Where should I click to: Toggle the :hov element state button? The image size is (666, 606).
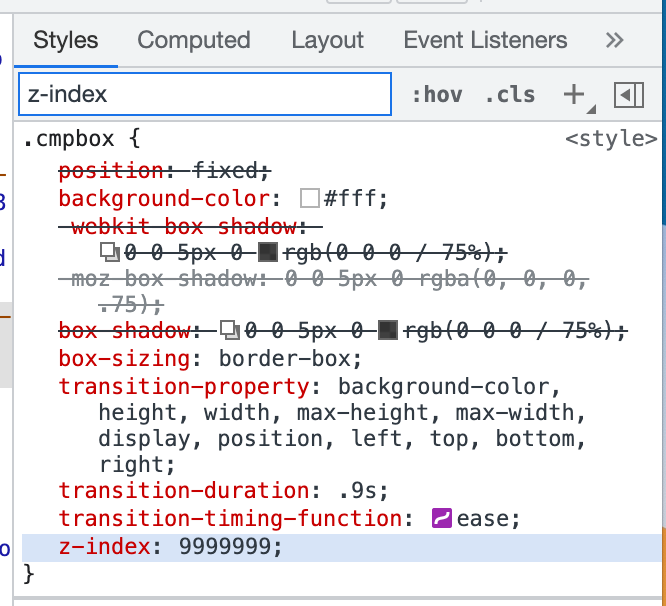tap(437, 95)
